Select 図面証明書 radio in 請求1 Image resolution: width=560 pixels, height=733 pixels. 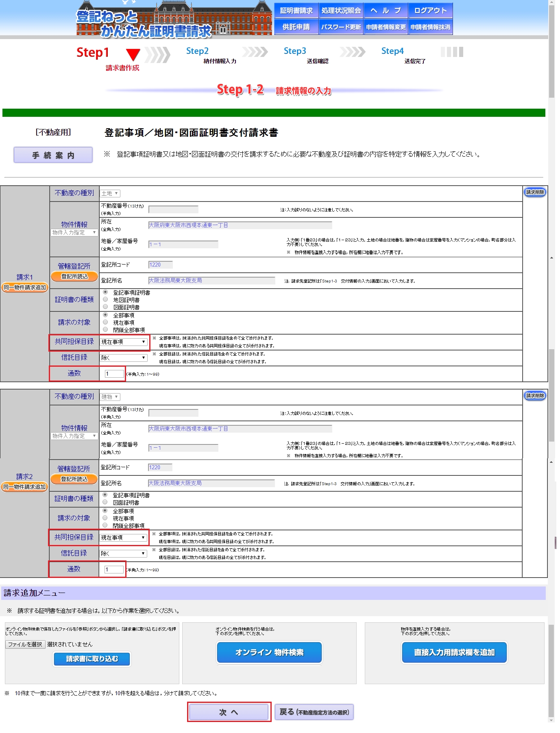click(105, 307)
